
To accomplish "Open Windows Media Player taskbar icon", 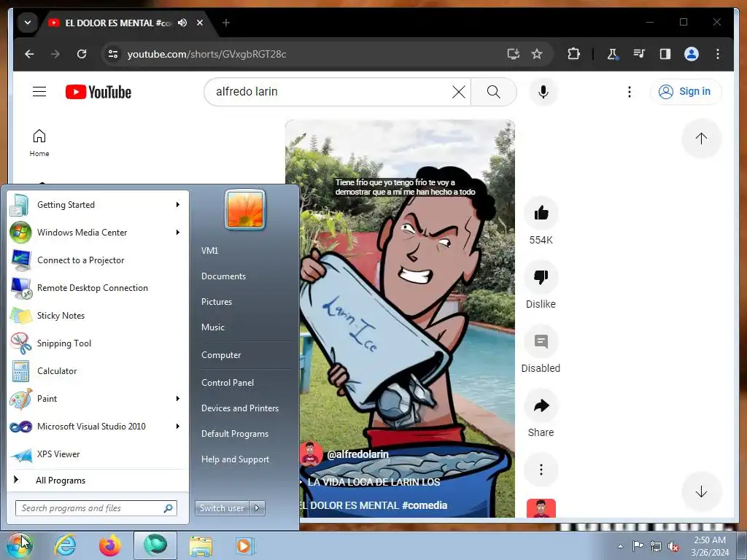I will pos(245,545).
